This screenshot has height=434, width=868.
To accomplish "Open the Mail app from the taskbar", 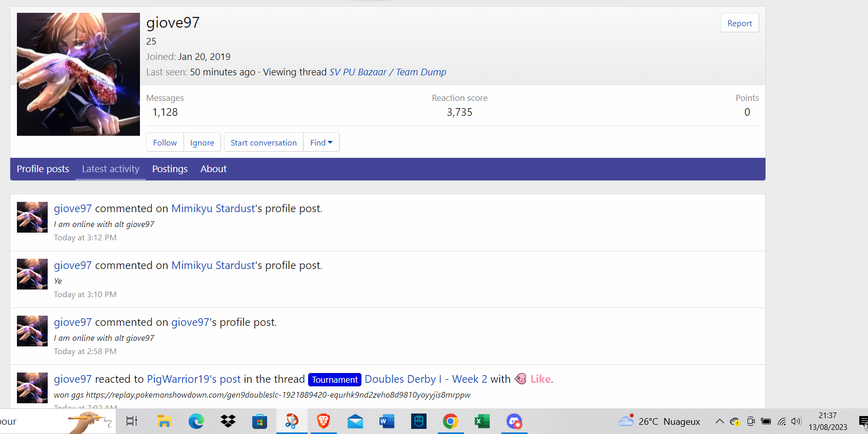I will [x=355, y=421].
